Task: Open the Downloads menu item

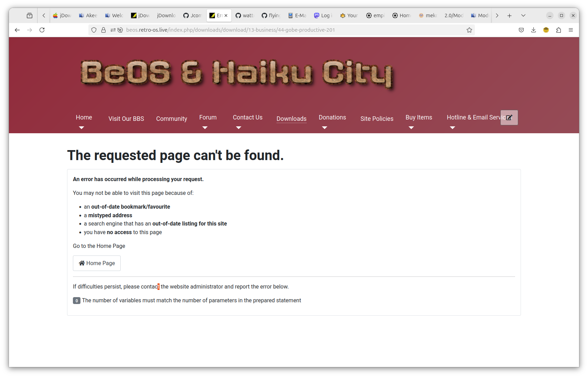Action: pyautogui.click(x=292, y=119)
